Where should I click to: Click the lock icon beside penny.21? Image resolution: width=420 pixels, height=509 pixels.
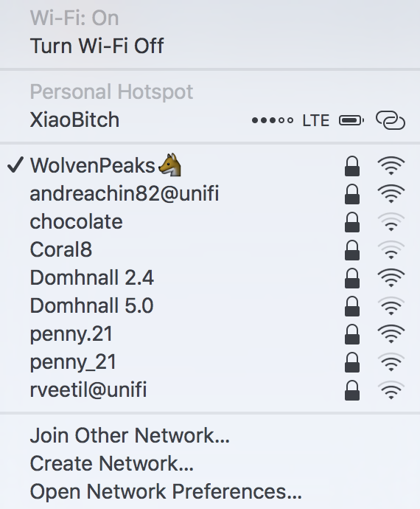click(x=352, y=334)
